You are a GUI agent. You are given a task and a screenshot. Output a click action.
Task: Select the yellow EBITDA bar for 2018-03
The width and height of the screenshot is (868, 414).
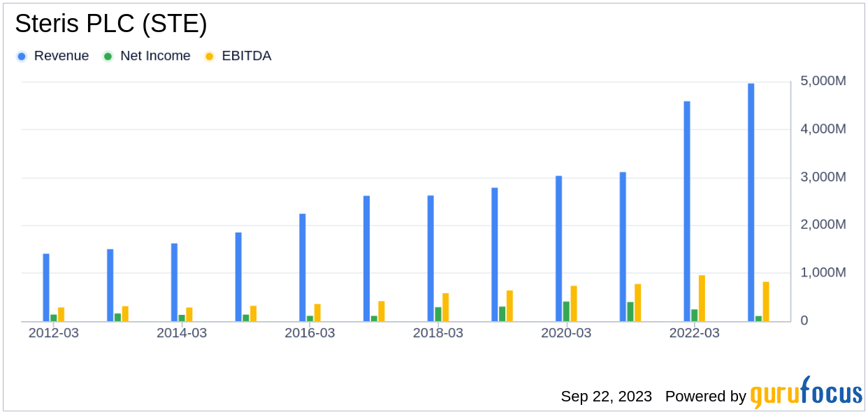(x=446, y=307)
